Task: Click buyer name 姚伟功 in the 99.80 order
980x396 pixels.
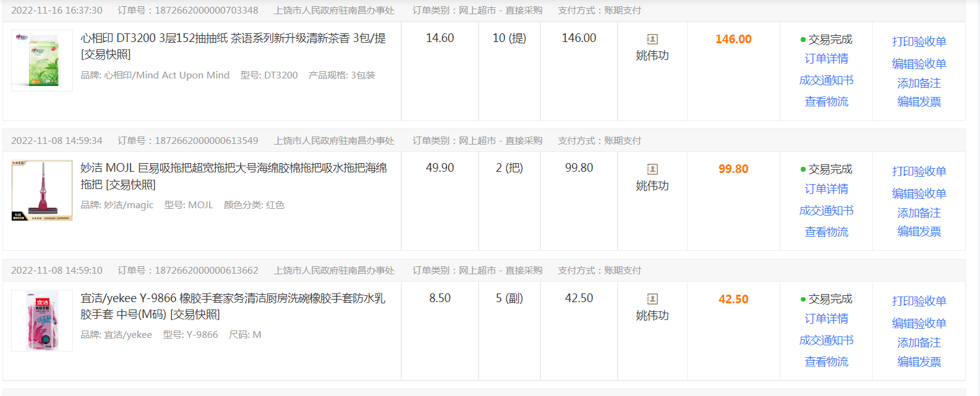Action: tap(652, 186)
